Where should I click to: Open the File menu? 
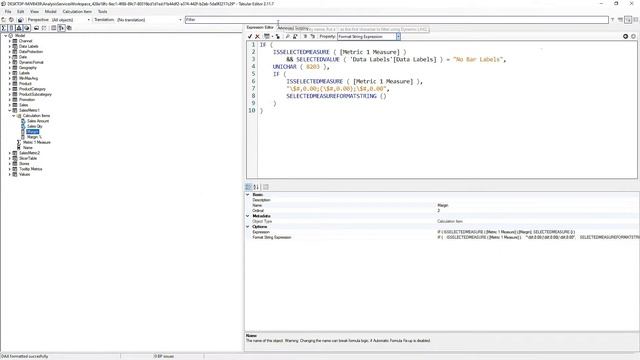click(8, 11)
